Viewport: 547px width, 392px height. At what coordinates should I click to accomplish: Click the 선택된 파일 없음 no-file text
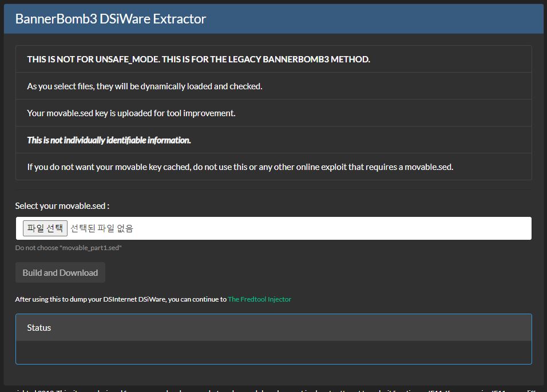[102, 228]
